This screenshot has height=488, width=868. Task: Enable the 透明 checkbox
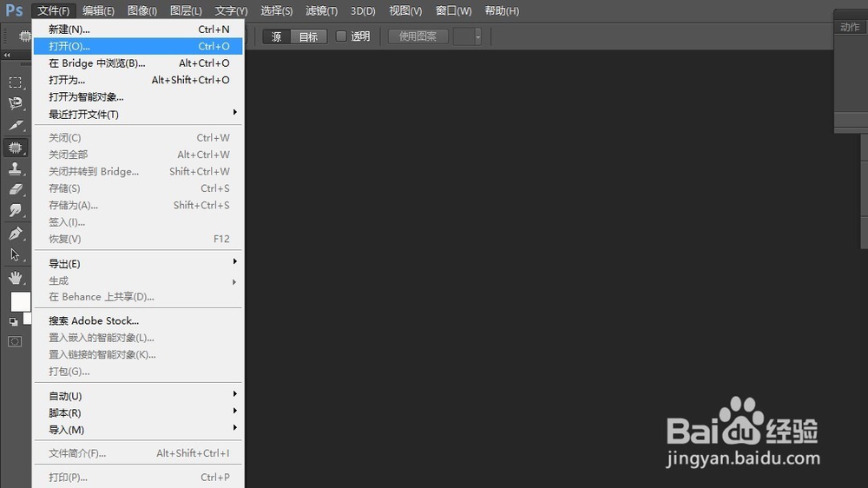coord(341,36)
